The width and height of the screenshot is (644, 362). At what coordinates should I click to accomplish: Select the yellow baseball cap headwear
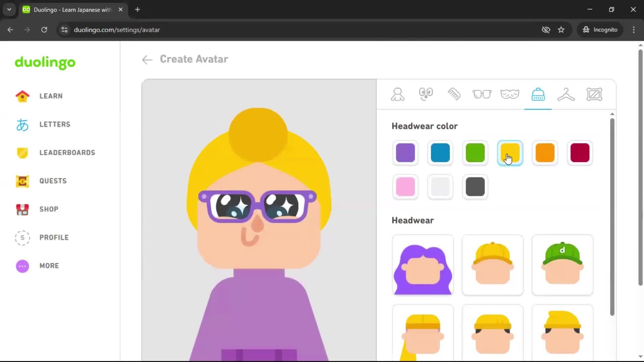pos(492,265)
